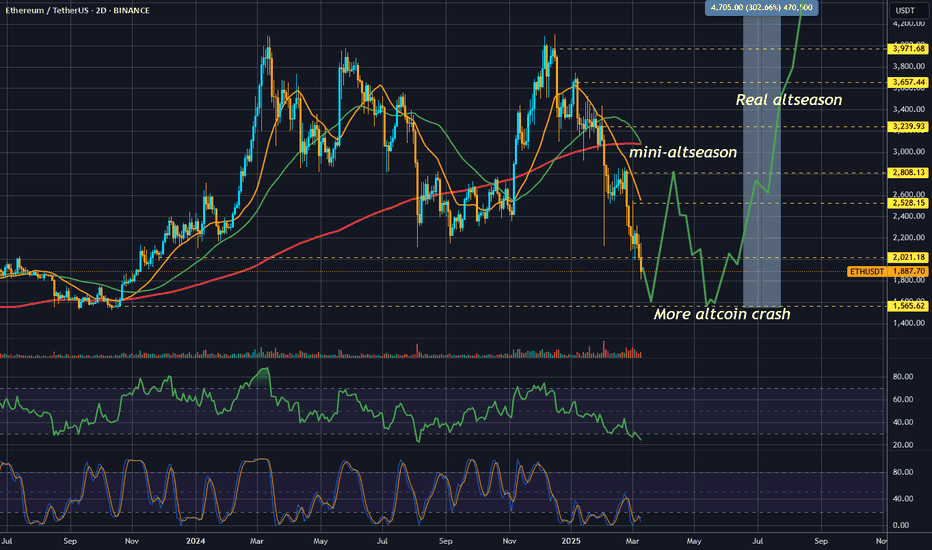The height and width of the screenshot is (550, 932).
Task: Select the 4,705.00 (302.66%) measurement label
Action: (x=761, y=8)
